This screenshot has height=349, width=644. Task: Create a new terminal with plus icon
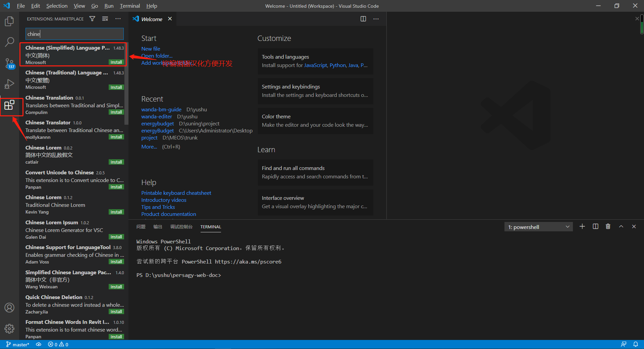point(582,227)
